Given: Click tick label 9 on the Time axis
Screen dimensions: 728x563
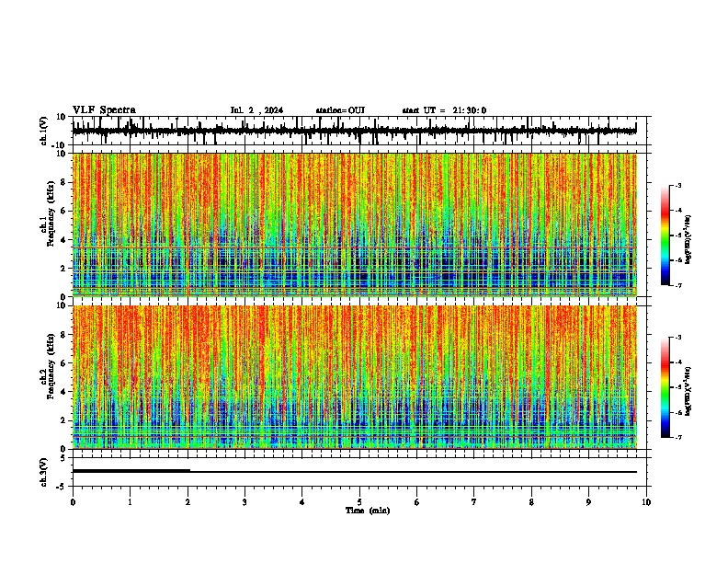Looking at the screenshot, I should point(588,502).
